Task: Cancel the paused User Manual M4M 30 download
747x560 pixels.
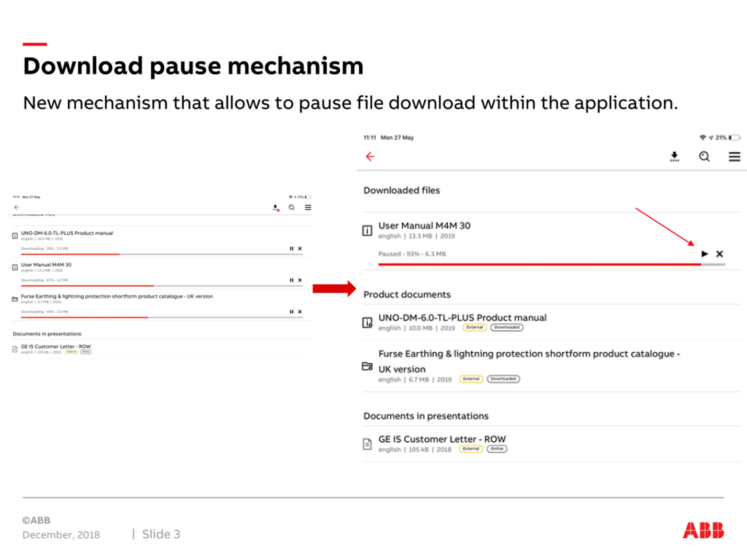Action: [720, 254]
